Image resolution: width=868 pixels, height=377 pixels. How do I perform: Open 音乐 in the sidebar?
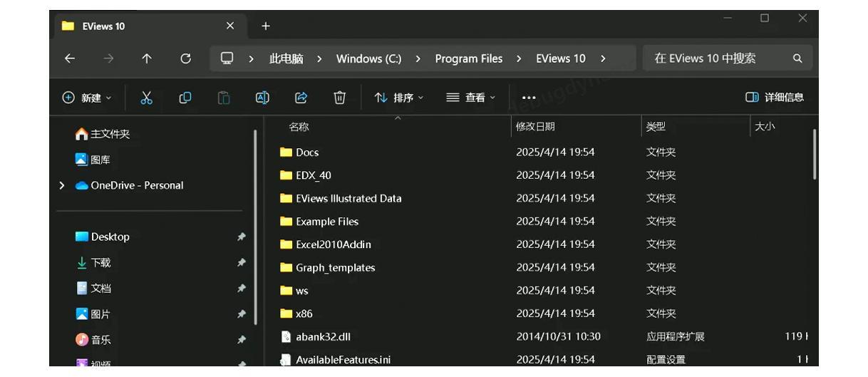tap(93, 339)
